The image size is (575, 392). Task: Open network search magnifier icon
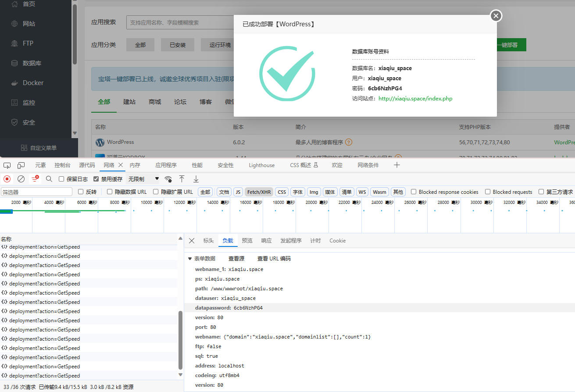(49, 179)
